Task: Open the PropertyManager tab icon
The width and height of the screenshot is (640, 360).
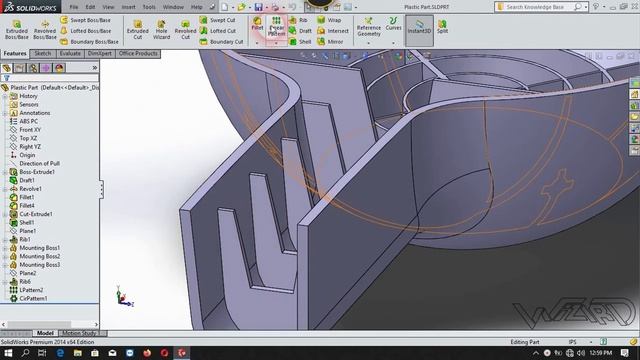Action: pos(20,68)
